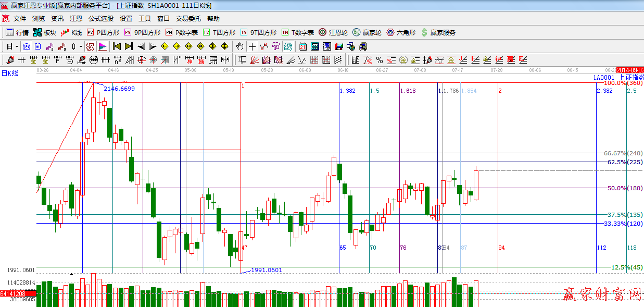This screenshot has width=644, height=307.
Task: Toggle the crosshair cursor mode
Action: coord(252,46)
